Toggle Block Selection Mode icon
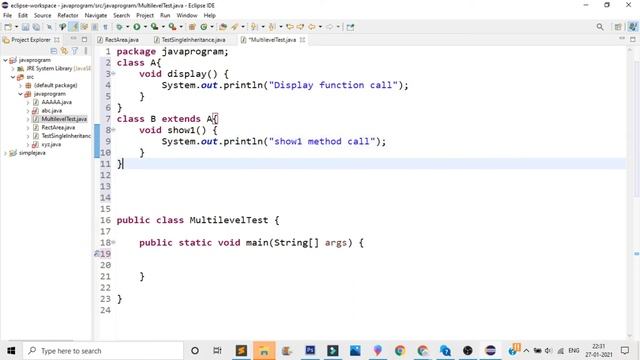Image resolution: width=640 pixels, height=360 pixels. pyautogui.click(x=94, y=27)
